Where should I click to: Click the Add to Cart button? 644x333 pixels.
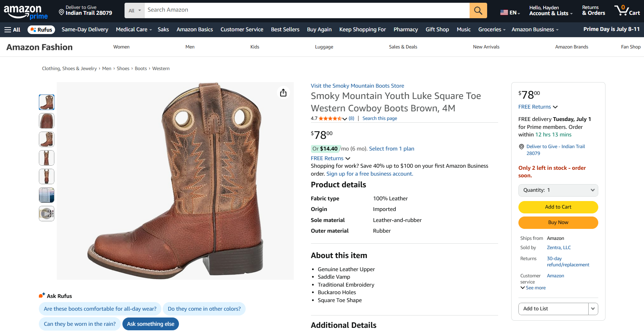tap(558, 207)
